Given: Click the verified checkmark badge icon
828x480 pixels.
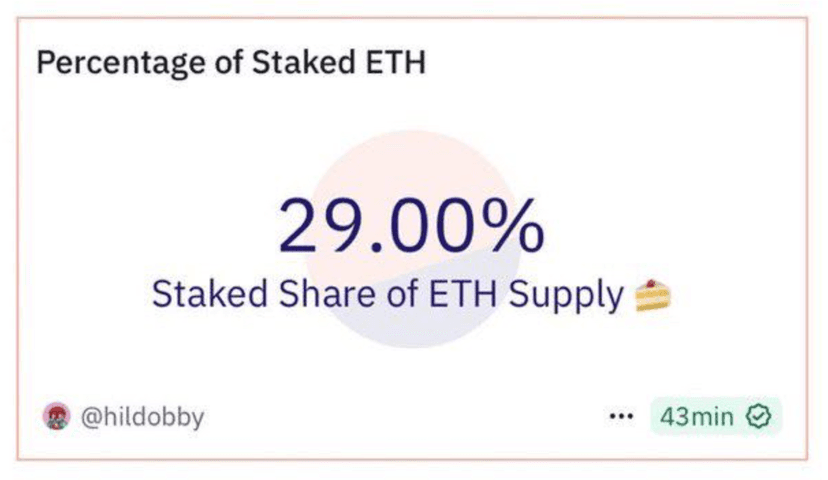Looking at the screenshot, I should point(758,417).
